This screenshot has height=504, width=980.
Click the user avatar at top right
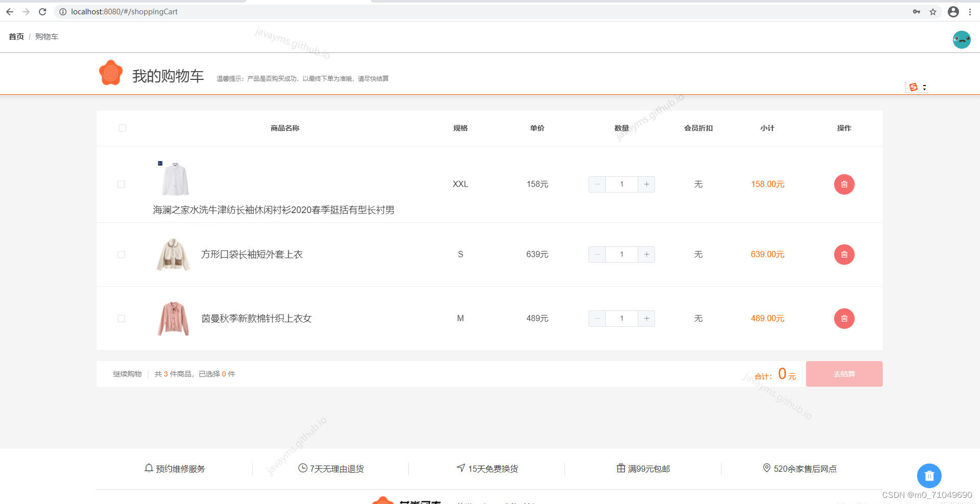click(x=961, y=39)
